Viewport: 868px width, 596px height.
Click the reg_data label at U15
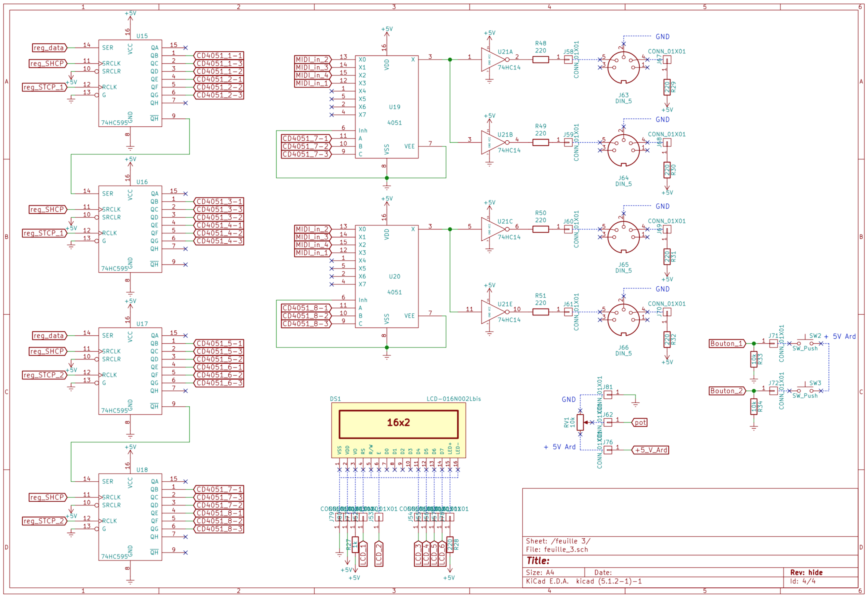(49, 48)
